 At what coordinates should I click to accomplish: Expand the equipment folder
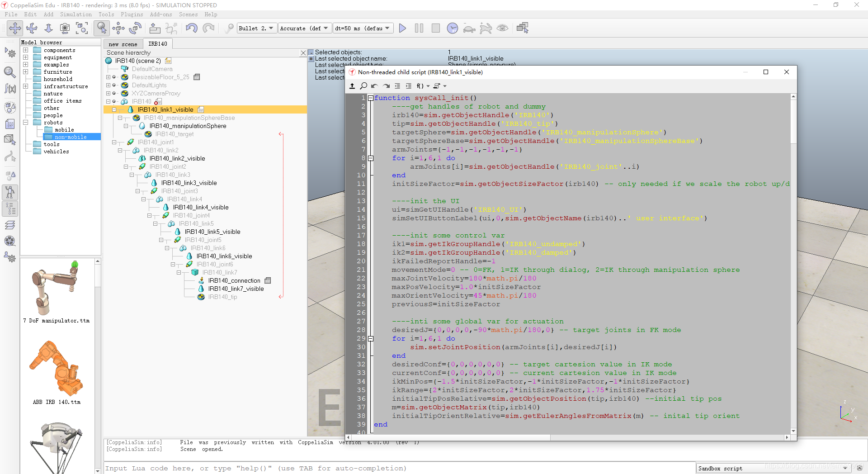coord(26,57)
